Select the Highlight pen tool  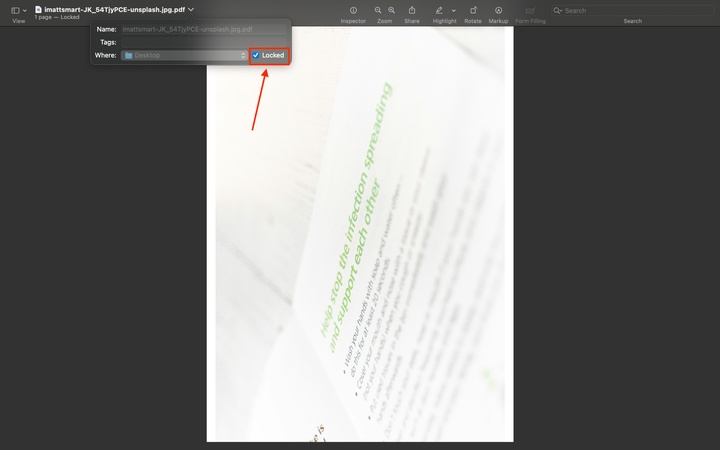[x=439, y=10]
